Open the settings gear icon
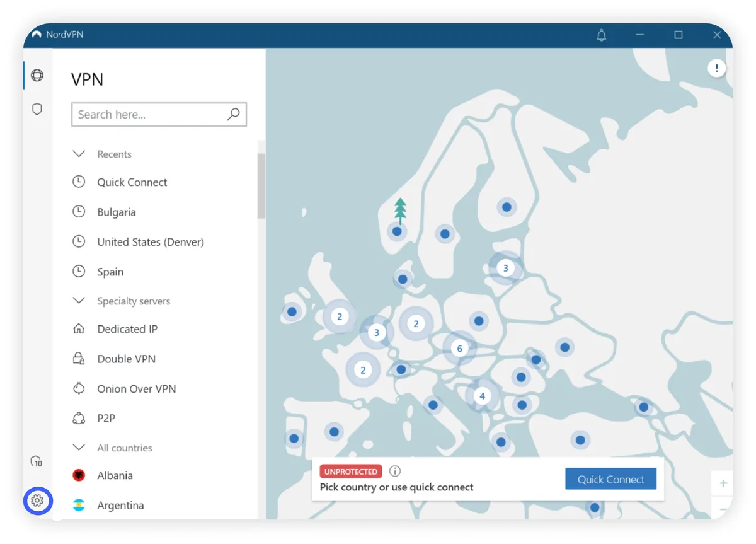756x544 pixels. coord(37,501)
